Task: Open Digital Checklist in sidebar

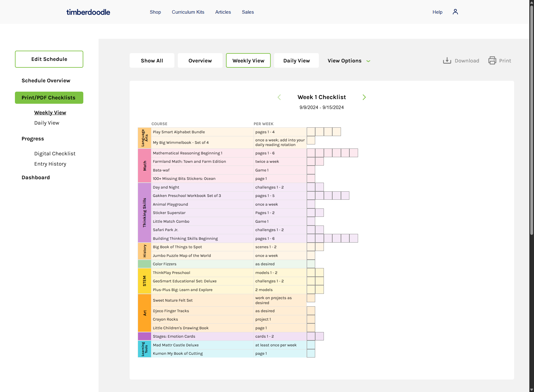Action: [55, 154]
